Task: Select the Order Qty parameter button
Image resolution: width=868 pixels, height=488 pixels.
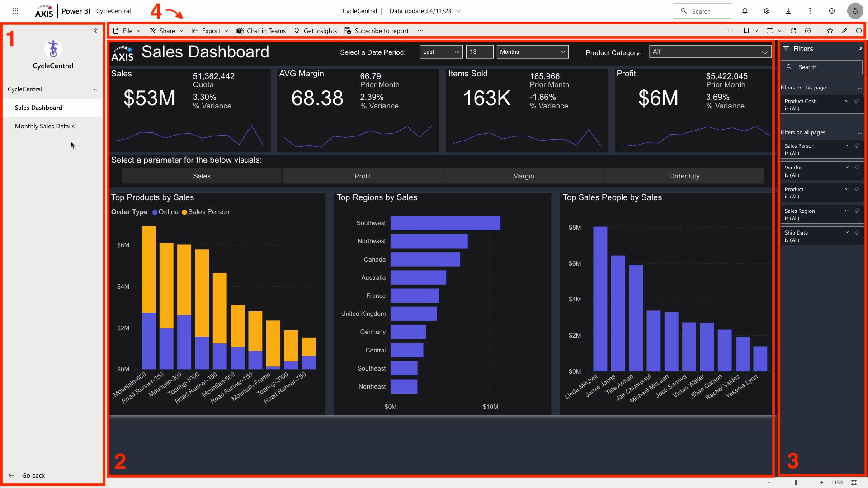Action: pyautogui.click(x=684, y=176)
